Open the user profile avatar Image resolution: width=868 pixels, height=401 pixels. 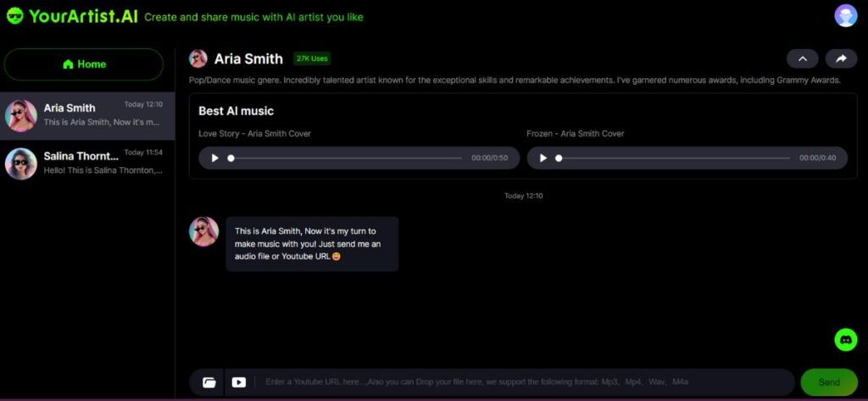point(845,15)
